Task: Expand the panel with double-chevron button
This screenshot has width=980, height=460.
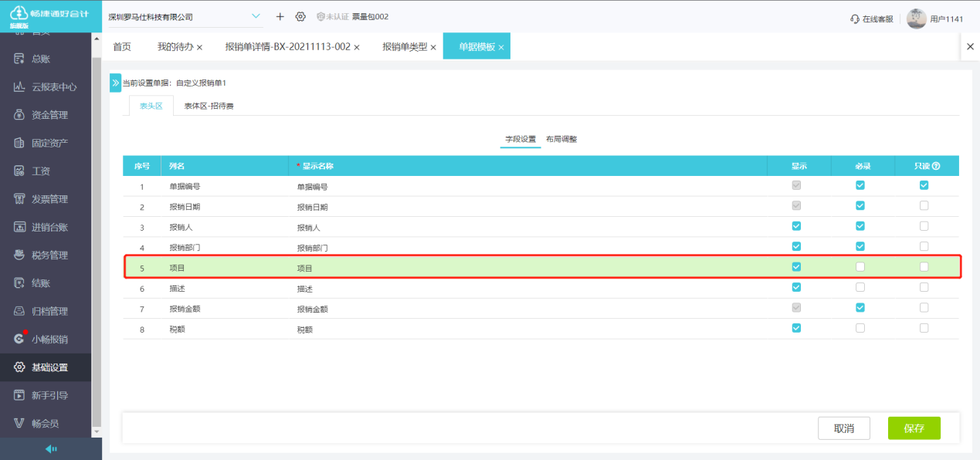Action: click(x=116, y=83)
